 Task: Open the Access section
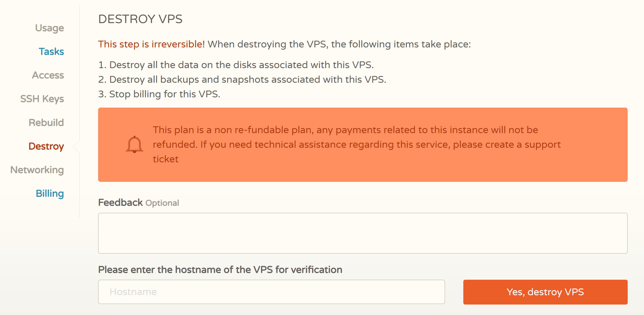48,75
